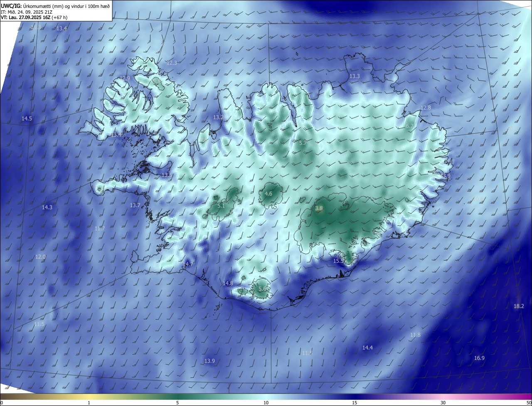Pick the 13.2 value label
Viewport: 532px width, 406px height.
pyautogui.click(x=218, y=117)
